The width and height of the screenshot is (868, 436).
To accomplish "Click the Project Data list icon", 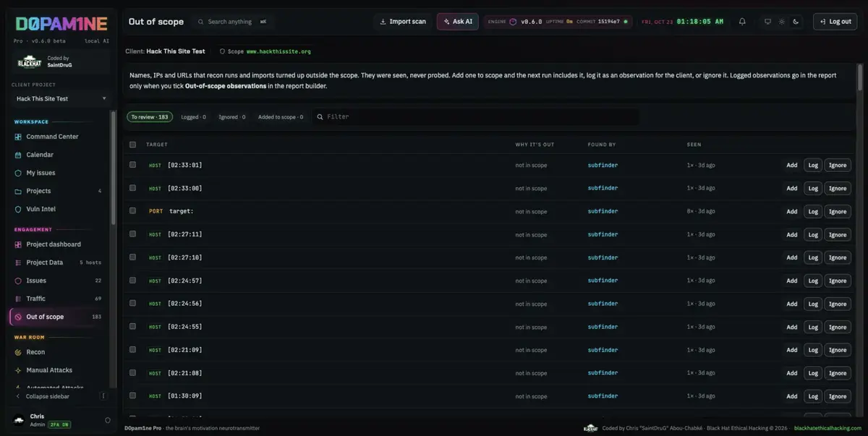I will click(x=19, y=262).
